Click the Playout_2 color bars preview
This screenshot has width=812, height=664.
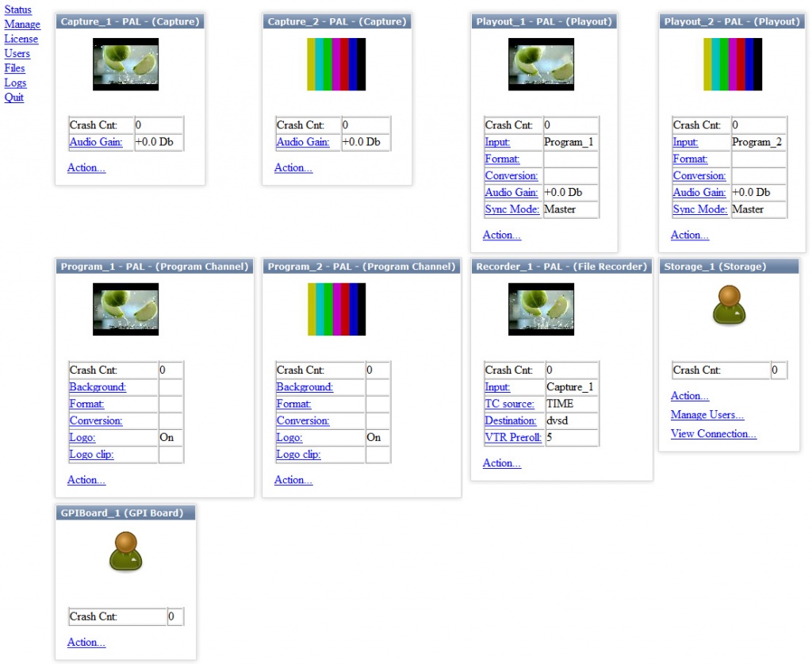(x=732, y=64)
